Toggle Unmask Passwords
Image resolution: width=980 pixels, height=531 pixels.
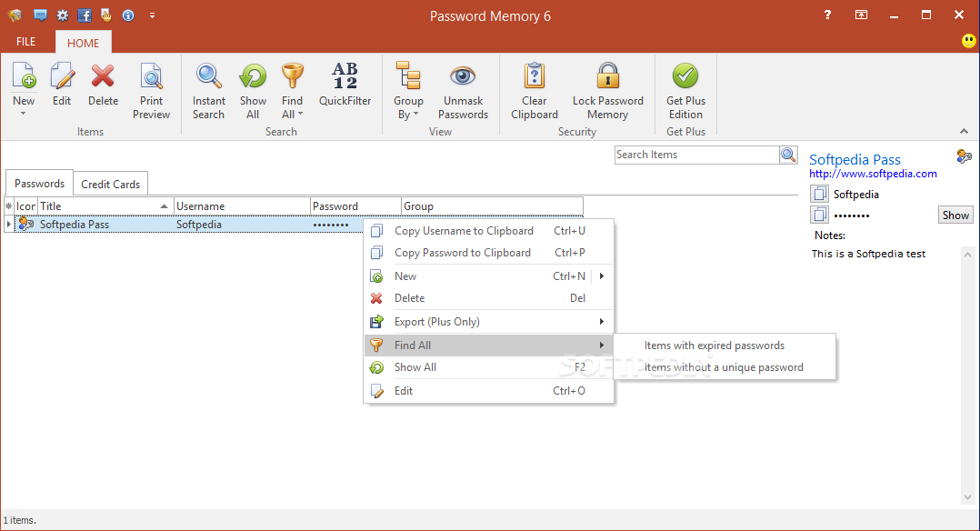tap(463, 91)
